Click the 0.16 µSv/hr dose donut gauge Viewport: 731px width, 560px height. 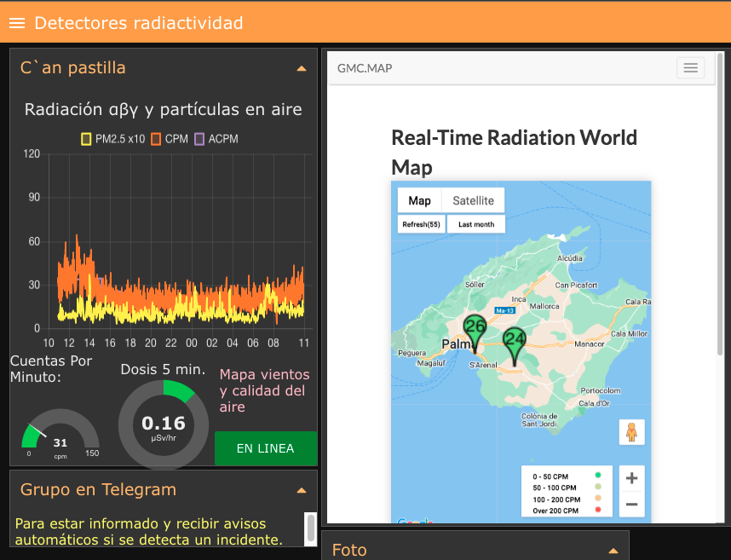[x=164, y=424]
